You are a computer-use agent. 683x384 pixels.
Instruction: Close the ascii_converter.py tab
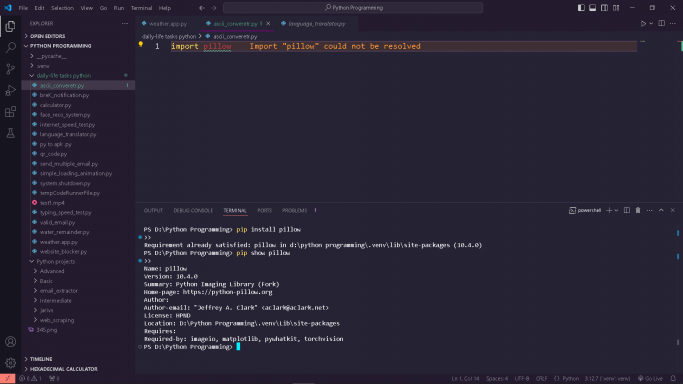point(268,24)
